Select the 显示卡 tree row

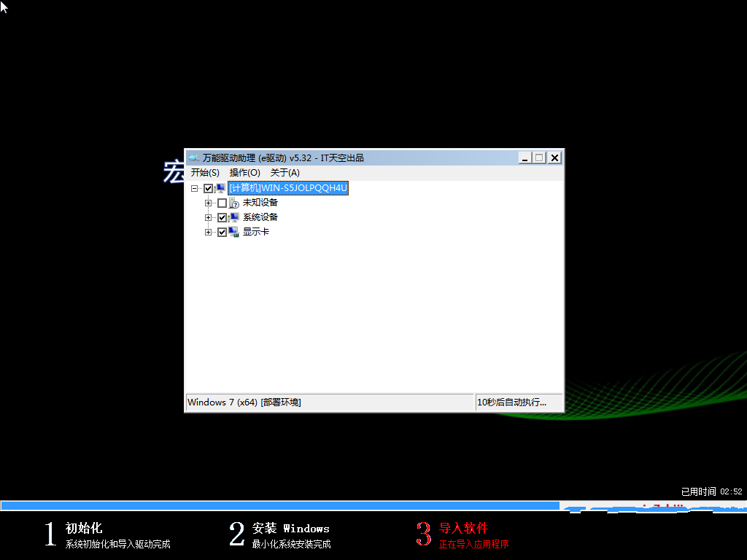[x=256, y=232]
